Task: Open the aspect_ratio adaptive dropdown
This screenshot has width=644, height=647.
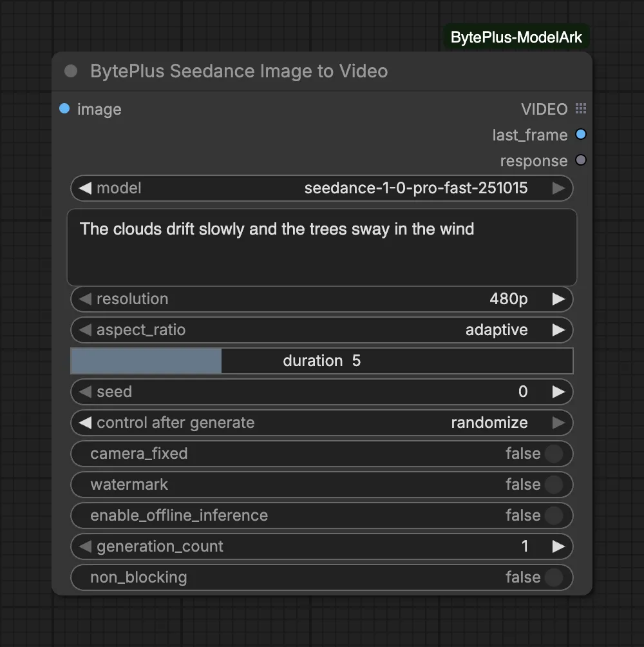Action: coord(321,330)
